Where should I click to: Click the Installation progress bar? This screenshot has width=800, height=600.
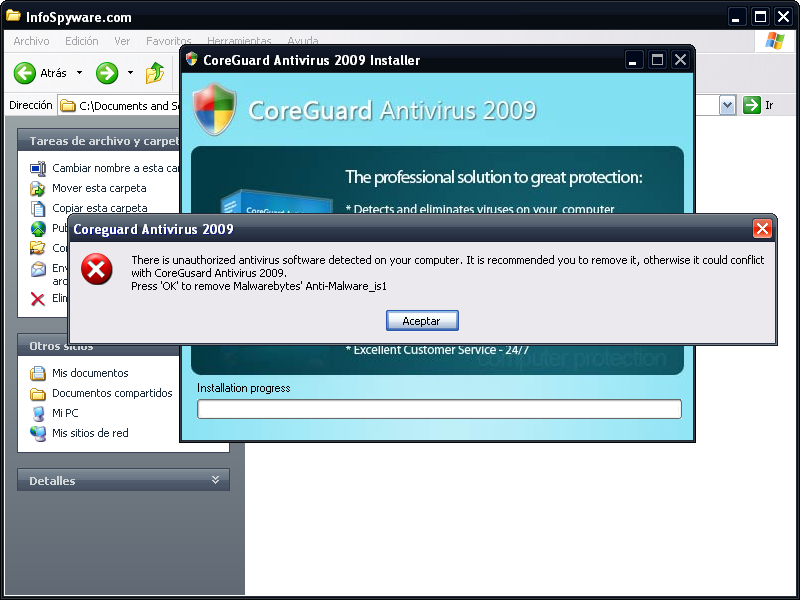439,409
